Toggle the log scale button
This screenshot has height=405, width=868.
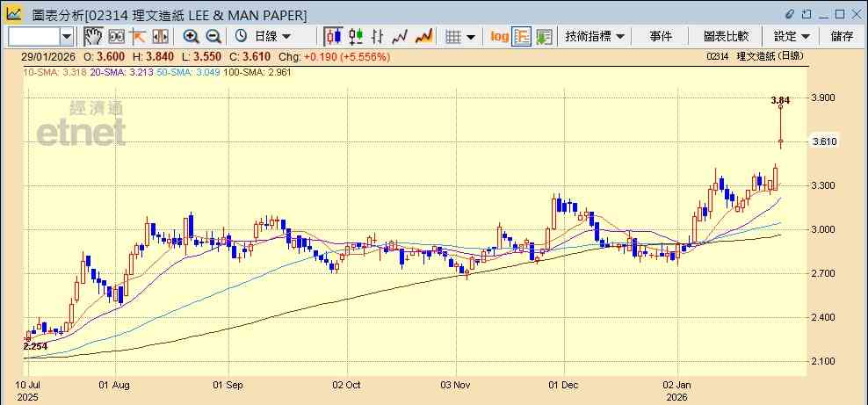(x=499, y=37)
